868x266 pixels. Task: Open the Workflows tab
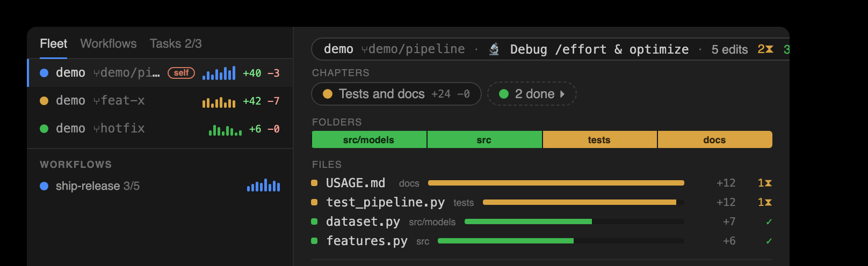[x=108, y=43]
